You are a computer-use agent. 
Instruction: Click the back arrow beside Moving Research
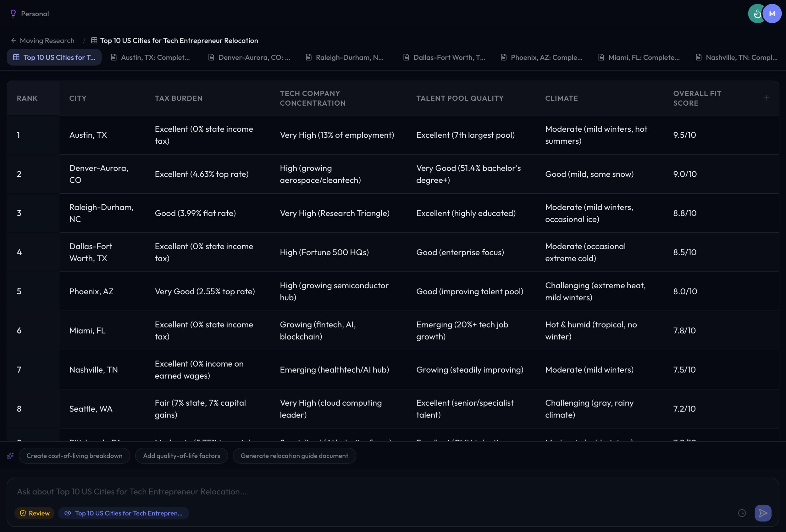[x=14, y=41]
